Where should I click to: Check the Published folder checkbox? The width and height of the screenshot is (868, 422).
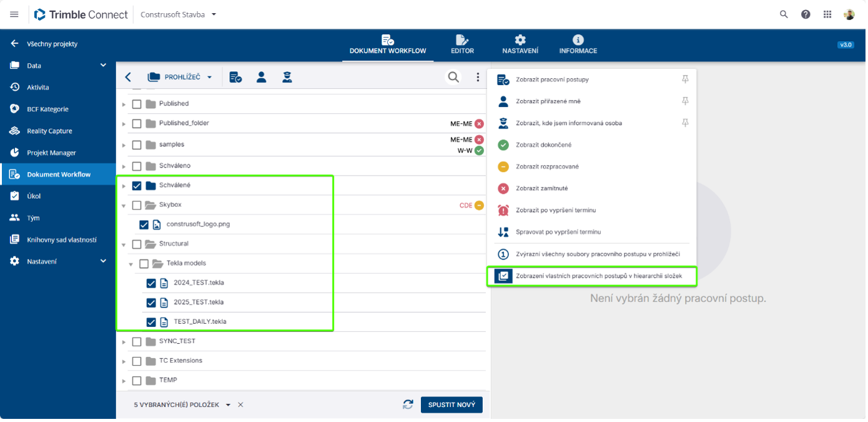coord(137,104)
